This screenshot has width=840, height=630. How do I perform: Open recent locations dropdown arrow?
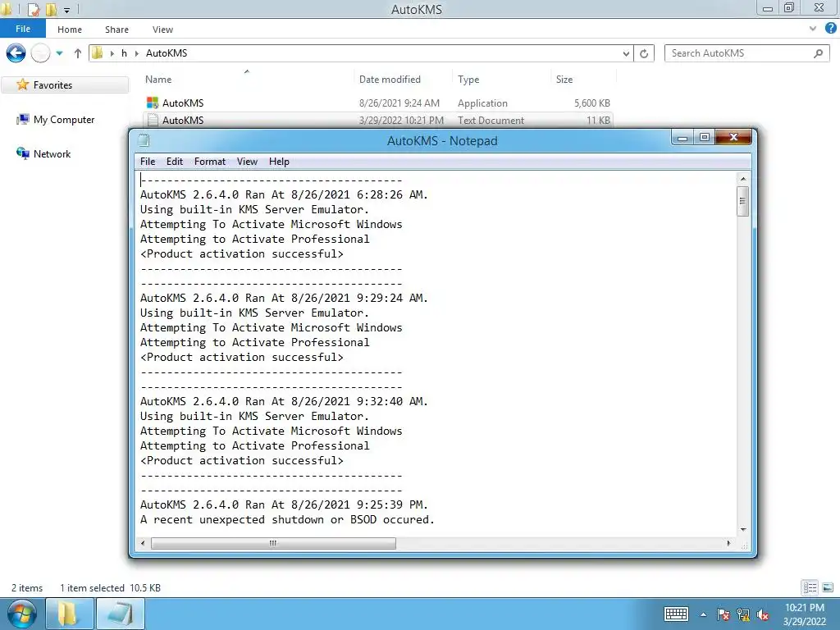pyautogui.click(x=59, y=53)
